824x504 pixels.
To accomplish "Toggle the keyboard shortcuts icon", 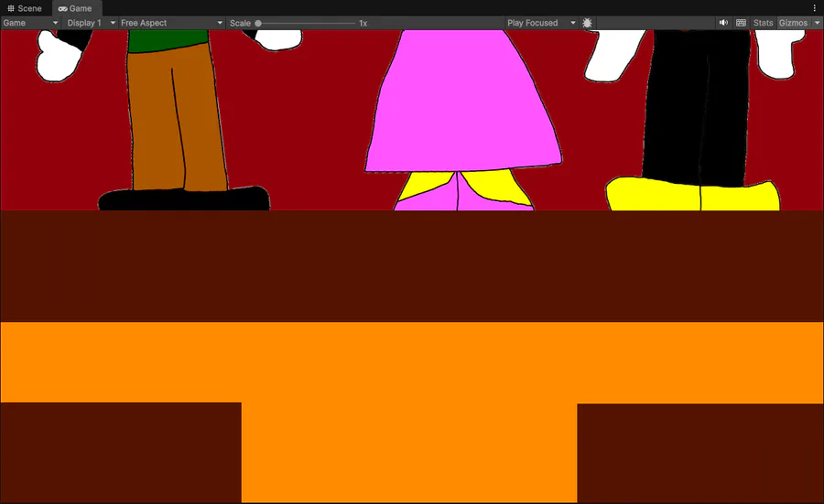I will click(741, 23).
